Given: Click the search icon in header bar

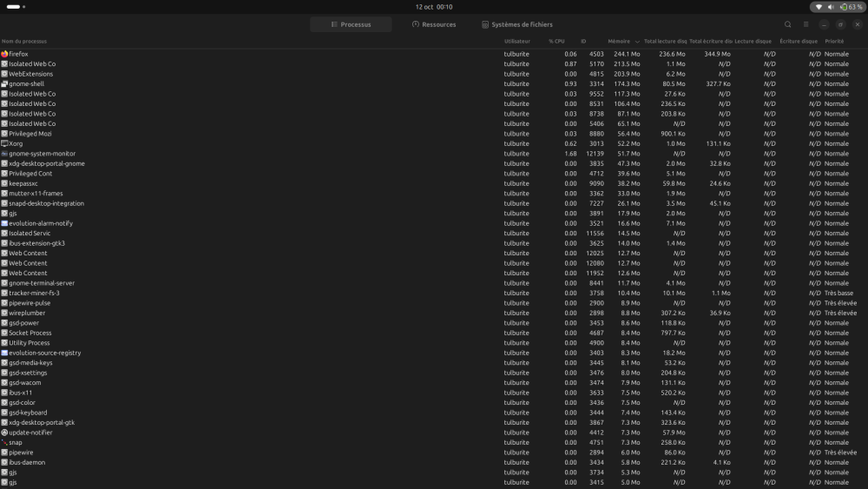Looking at the screenshot, I should 787,24.
